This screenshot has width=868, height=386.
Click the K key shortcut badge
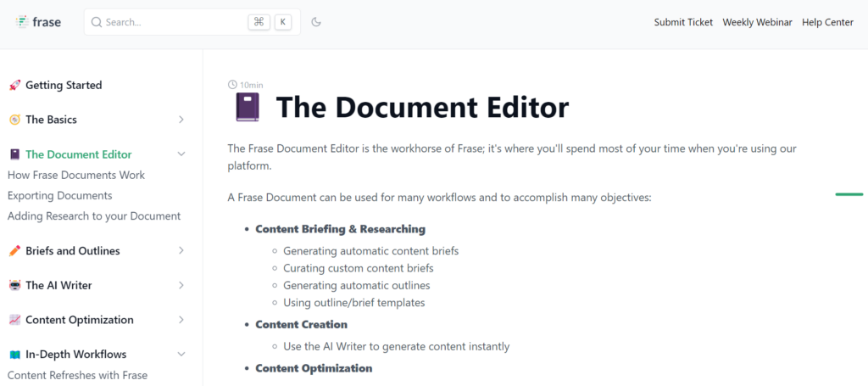point(283,22)
